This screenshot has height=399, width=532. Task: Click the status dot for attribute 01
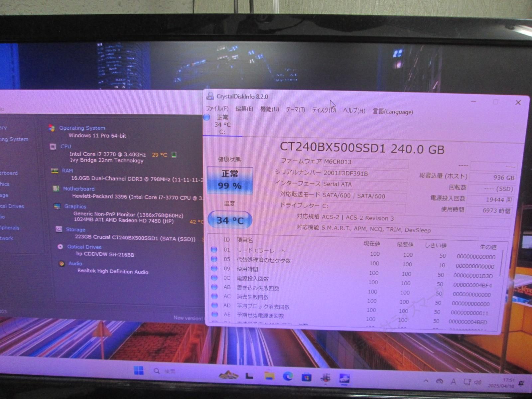(214, 249)
